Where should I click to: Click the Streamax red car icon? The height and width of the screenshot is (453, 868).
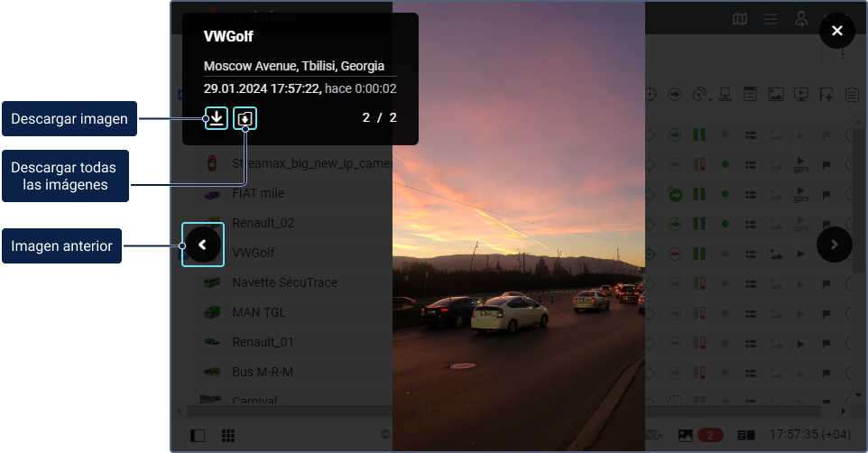coord(212,163)
